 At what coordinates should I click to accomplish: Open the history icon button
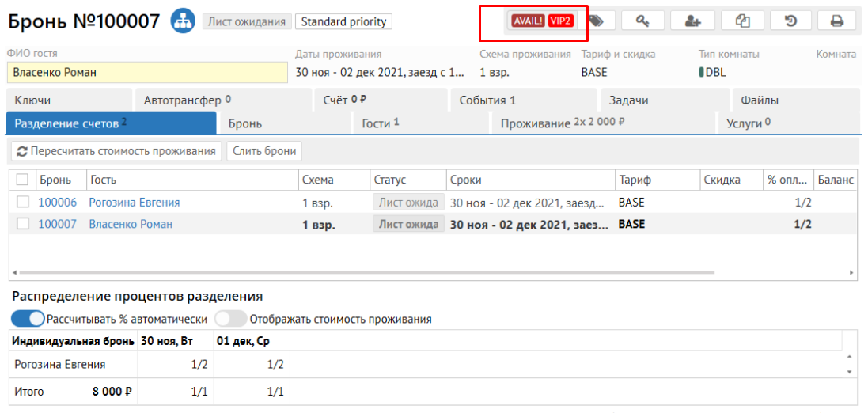[790, 21]
